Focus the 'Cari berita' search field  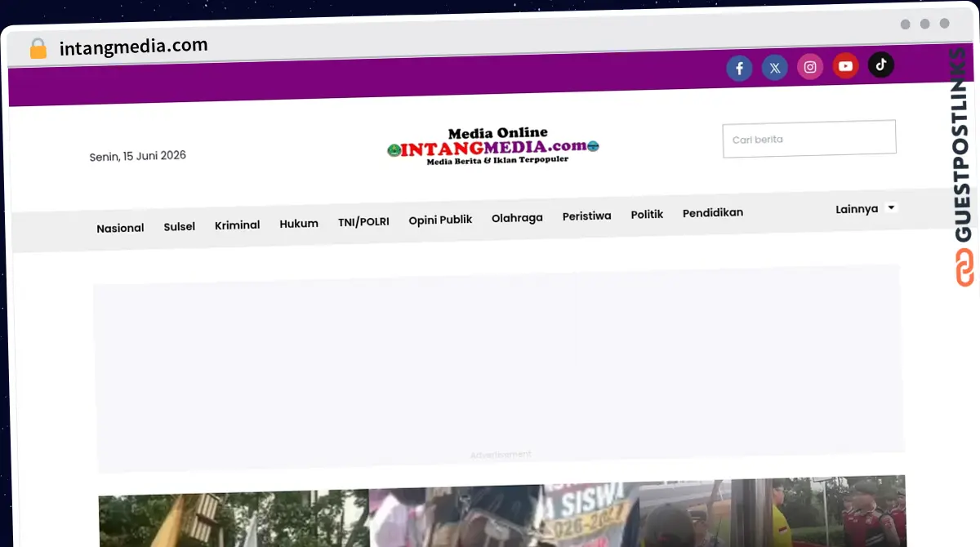click(x=809, y=139)
